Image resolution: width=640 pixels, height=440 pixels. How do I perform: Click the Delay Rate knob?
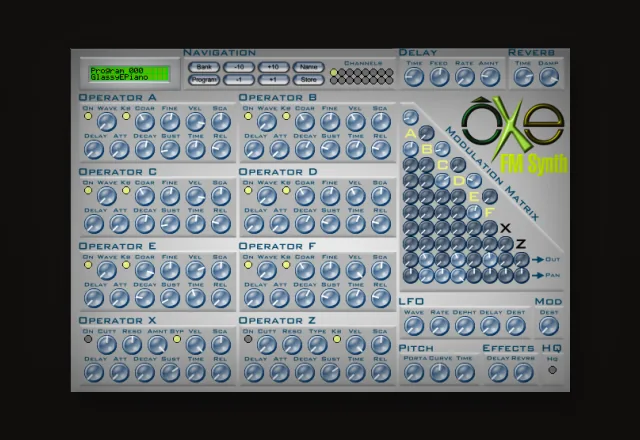tap(464, 77)
